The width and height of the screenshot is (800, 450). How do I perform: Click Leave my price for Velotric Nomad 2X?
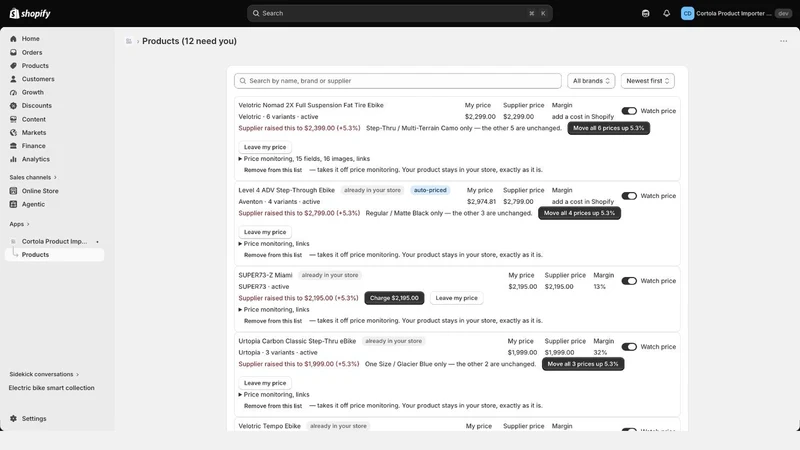tap(265, 147)
